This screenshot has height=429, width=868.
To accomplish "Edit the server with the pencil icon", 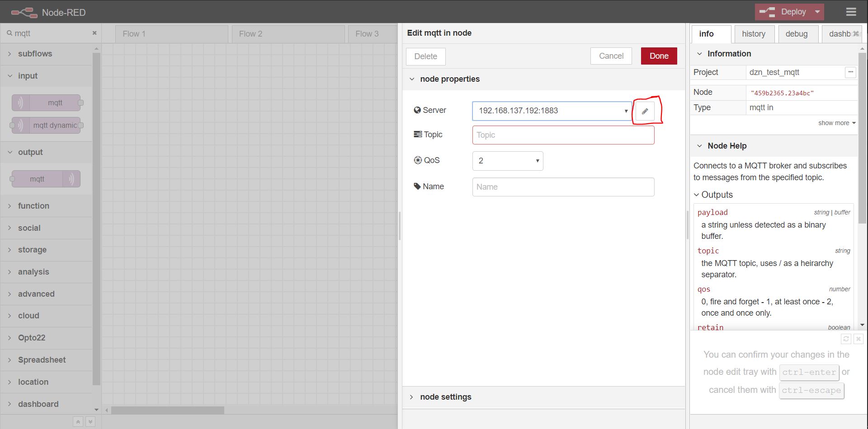I will coord(645,111).
